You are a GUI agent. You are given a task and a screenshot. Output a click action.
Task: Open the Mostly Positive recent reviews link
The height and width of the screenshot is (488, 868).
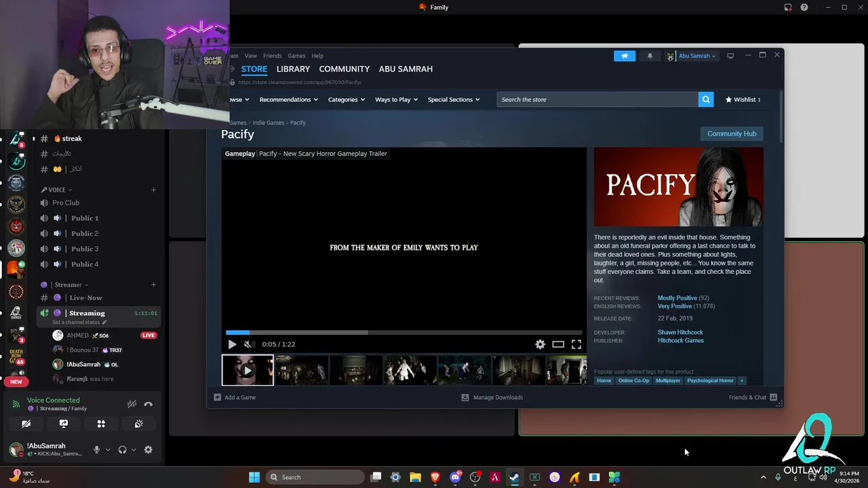[x=677, y=298]
